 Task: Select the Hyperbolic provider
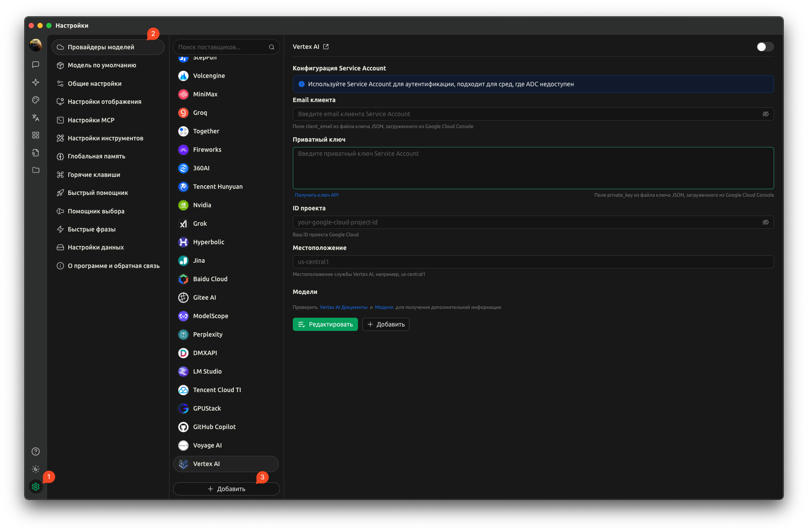click(226, 242)
